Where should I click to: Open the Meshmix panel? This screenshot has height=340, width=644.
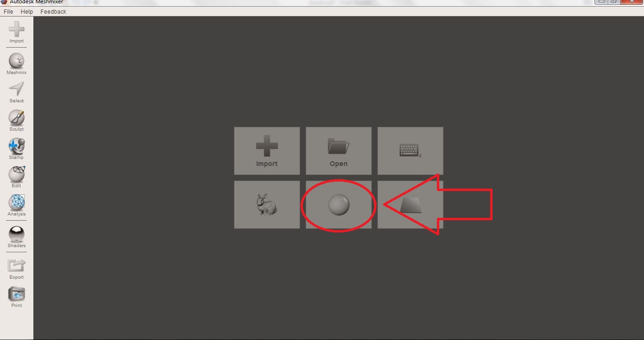(17, 64)
